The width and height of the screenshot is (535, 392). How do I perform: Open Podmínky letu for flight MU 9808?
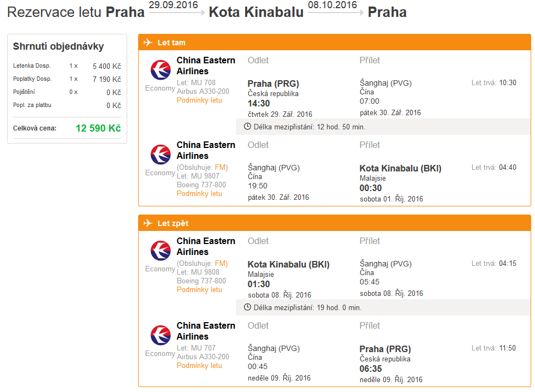tap(199, 290)
